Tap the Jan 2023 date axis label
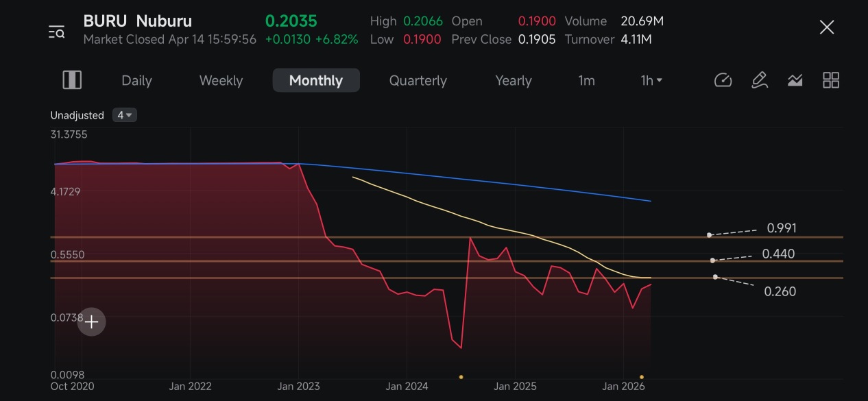Viewport: 868px width, 401px height. point(298,386)
